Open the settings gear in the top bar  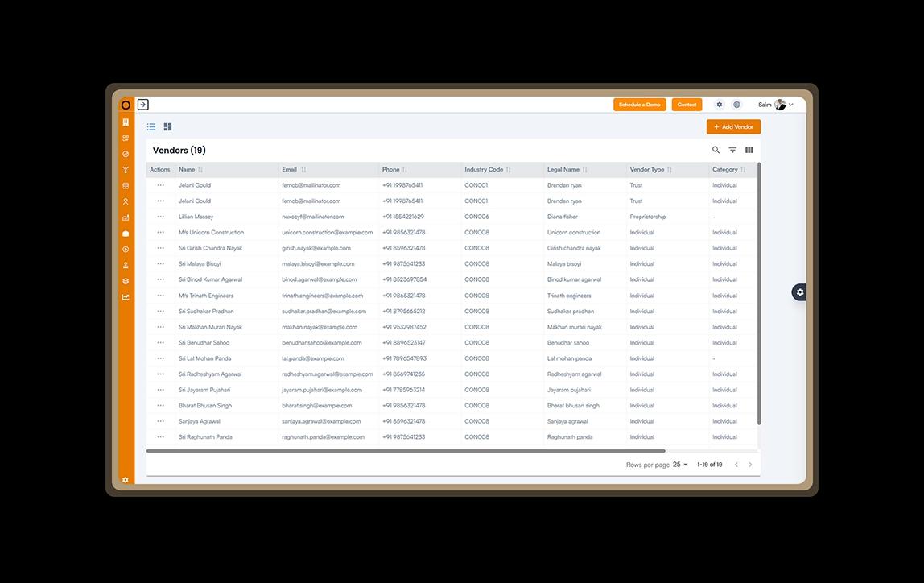(719, 104)
